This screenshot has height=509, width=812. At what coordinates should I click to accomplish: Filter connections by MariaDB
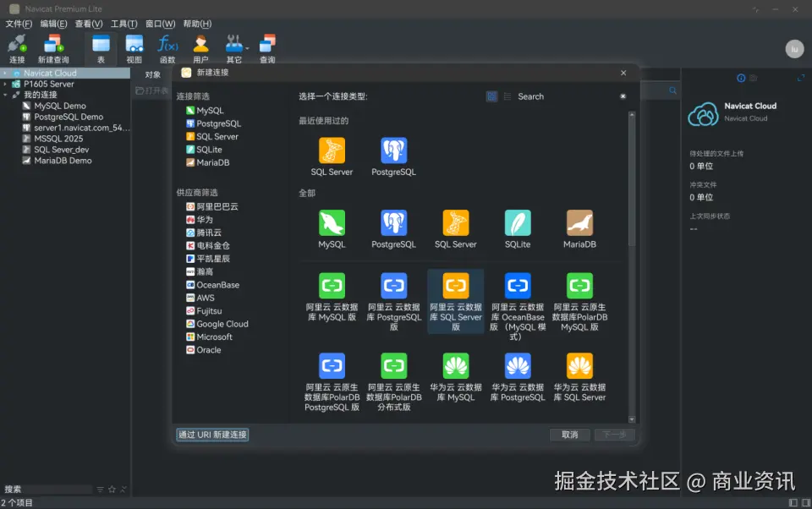208,162
